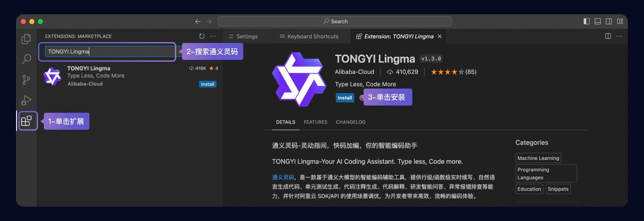
Task: Select TONGYI Lingma logo in results list
Action: (x=52, y=76)
